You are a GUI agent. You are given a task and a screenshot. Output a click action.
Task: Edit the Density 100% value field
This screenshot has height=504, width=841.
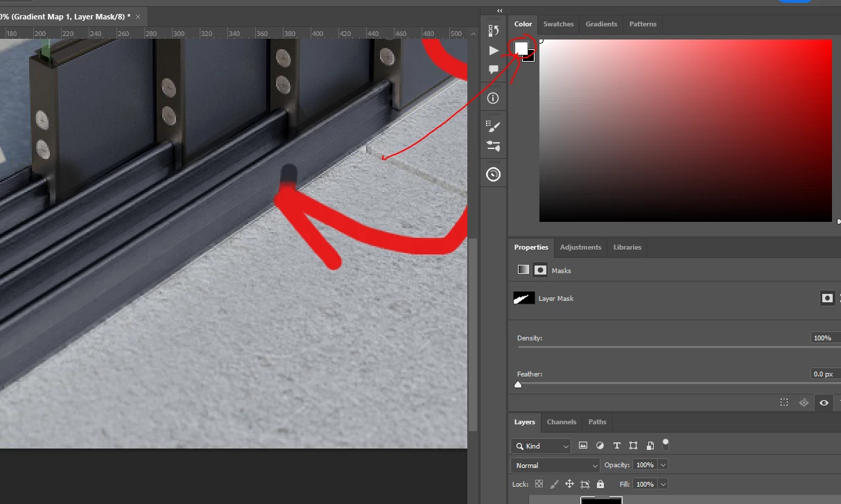824,338
